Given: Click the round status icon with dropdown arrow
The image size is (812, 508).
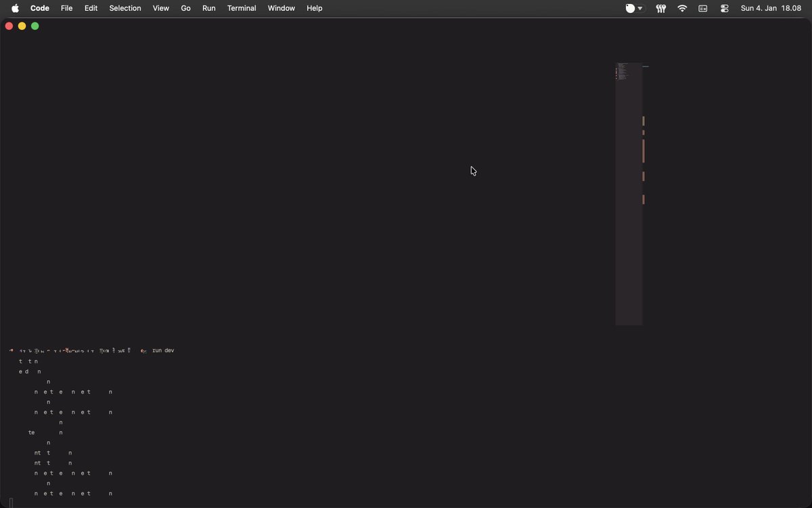Looking at the screenshot, I should tap(634, 8).
